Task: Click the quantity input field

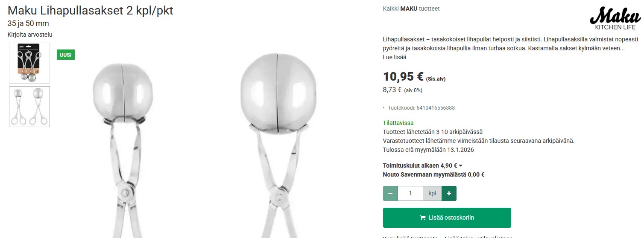Action: [410, 194]
